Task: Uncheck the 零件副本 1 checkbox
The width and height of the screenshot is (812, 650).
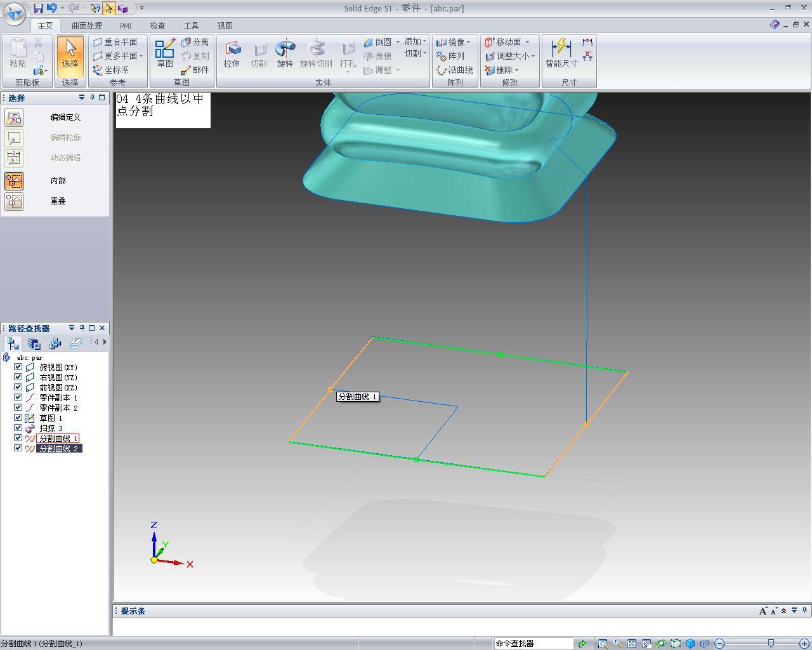Action: pos(18,397)
